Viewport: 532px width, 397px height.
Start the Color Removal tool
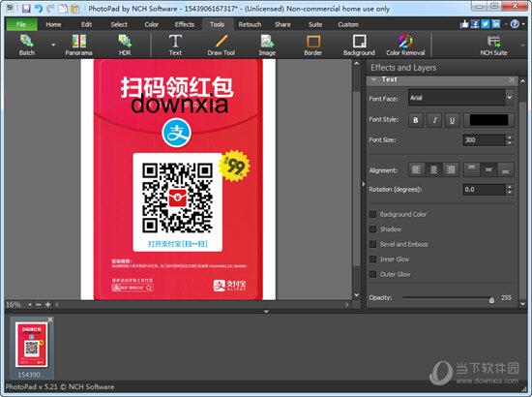point(405,46)
